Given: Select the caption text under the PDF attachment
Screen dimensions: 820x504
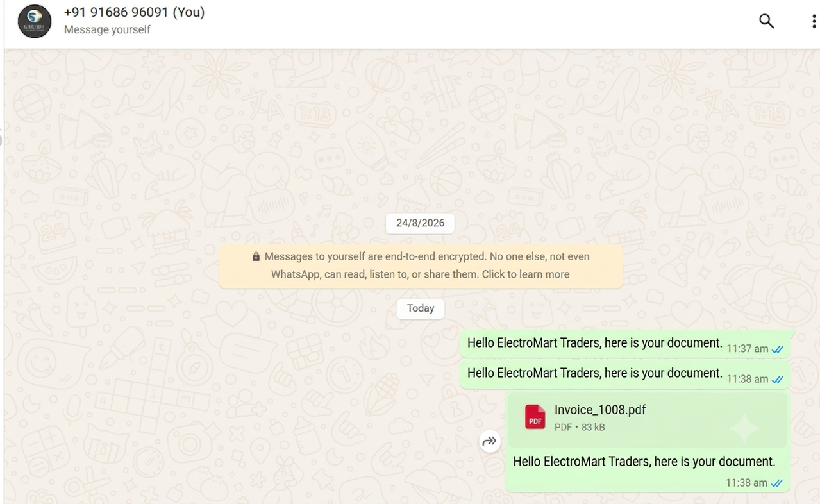Looking at the screenshot, I should coord(644,462).
